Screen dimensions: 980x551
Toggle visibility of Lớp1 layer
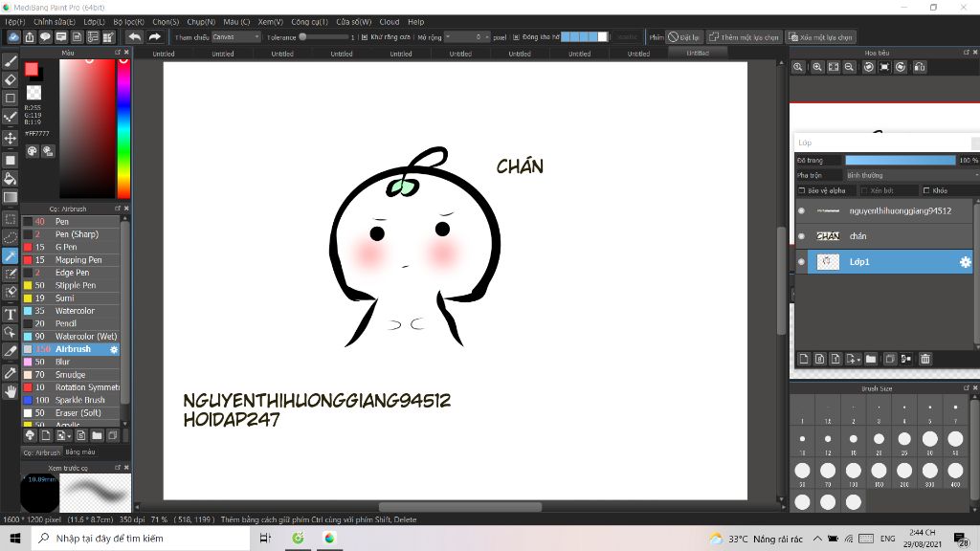click(x=801, y=262)
